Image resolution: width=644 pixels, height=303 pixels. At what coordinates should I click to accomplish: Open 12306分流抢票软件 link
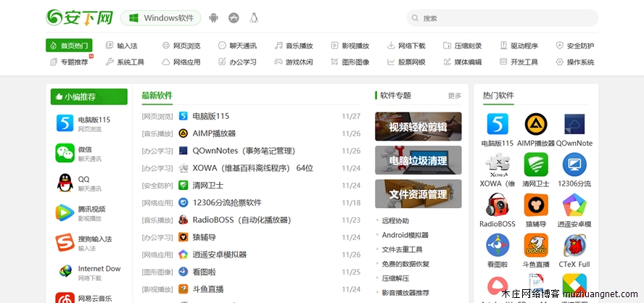tap(227, 203)
